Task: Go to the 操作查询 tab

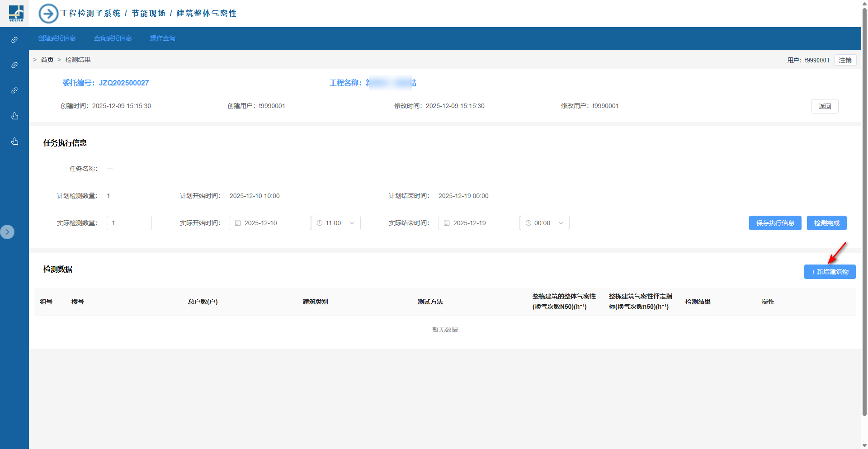Action: 163,38
